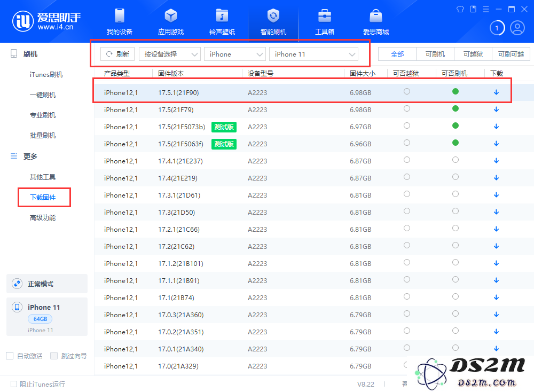
Task: Switch to the 可刷机 filter tab
Action: (435, 54)
